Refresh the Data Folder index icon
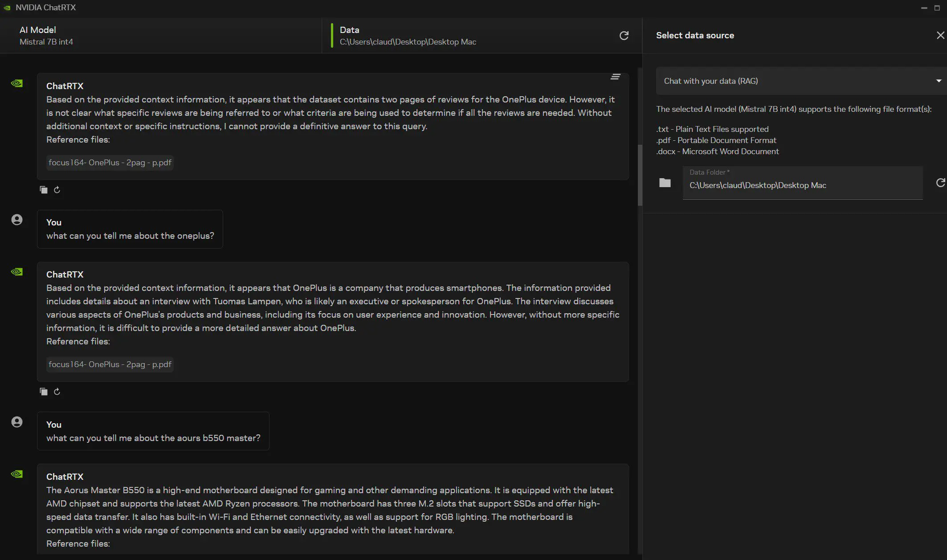 940,183
